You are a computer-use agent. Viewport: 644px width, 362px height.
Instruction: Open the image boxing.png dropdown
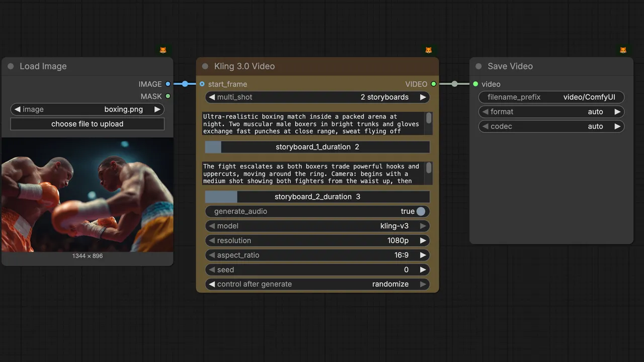pos(88,109)
